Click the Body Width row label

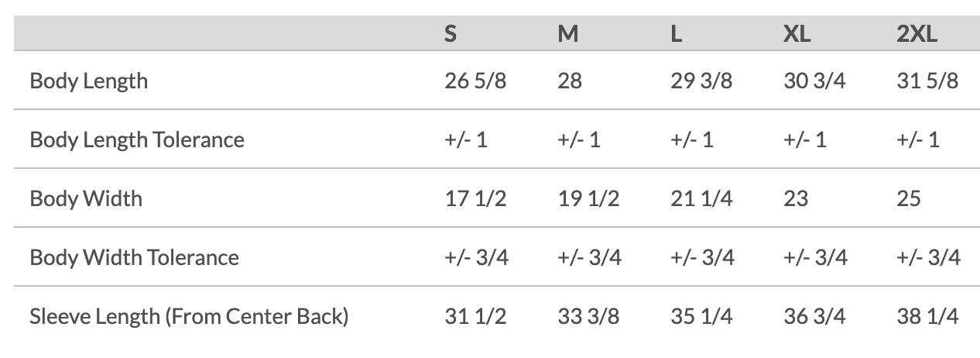86,198
